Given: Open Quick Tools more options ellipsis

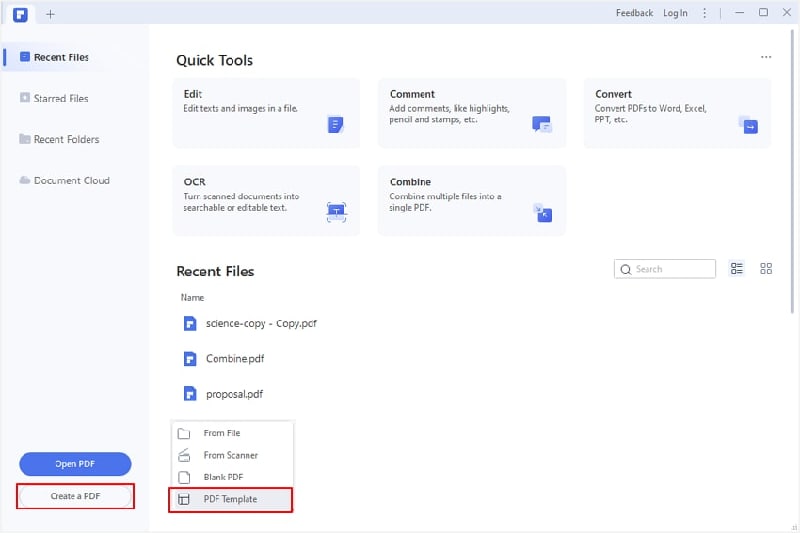Looking at the screenshot, I should click(766, 58).
